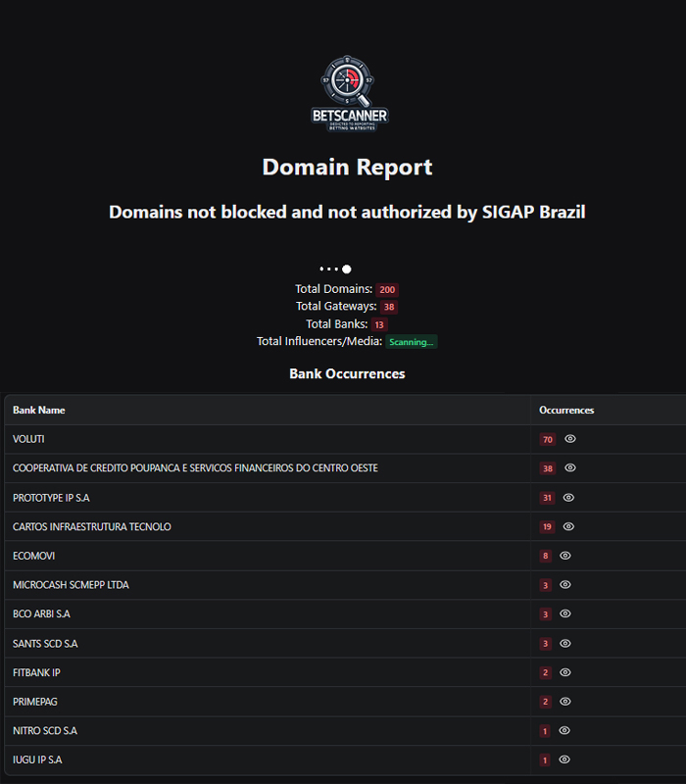The height and width of the screenshot is (784, 686).
Task: Select CARTOS INFRAESTRUTURA TECNOLO row text
Action: pos(92,527)
